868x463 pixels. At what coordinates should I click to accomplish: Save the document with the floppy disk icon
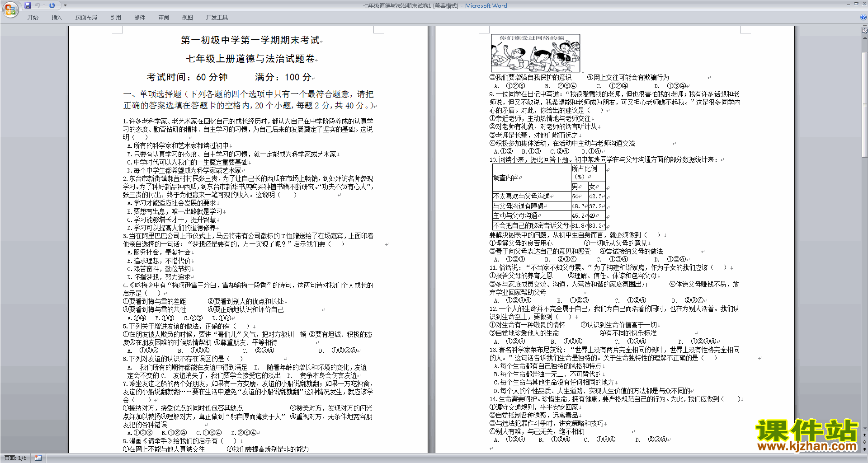tap(28, 5)
